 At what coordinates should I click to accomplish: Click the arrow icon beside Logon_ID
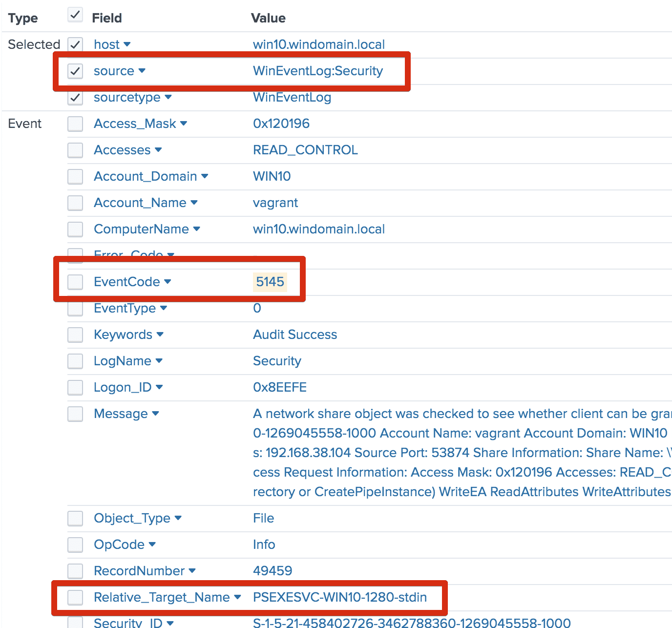(159, 387)
